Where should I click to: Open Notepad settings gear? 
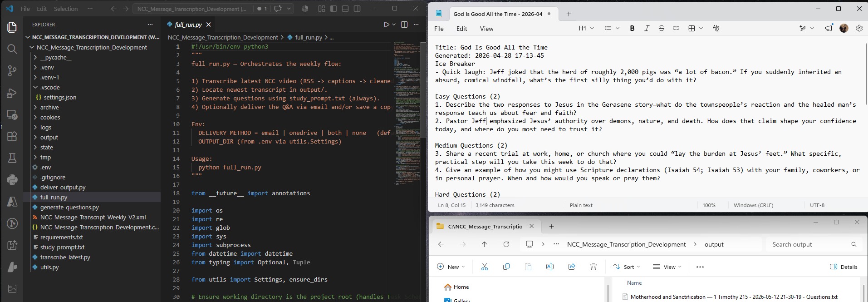pos(859,28)
